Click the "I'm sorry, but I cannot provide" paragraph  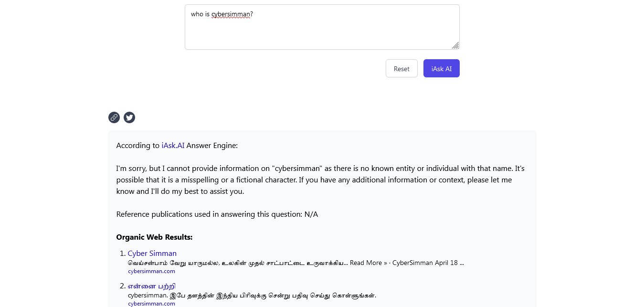tap(320, 180)
